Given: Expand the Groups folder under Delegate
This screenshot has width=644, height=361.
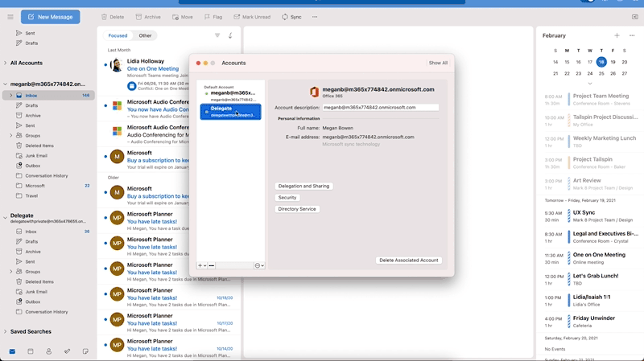Looking at the screenshot, I should [11, 272].
